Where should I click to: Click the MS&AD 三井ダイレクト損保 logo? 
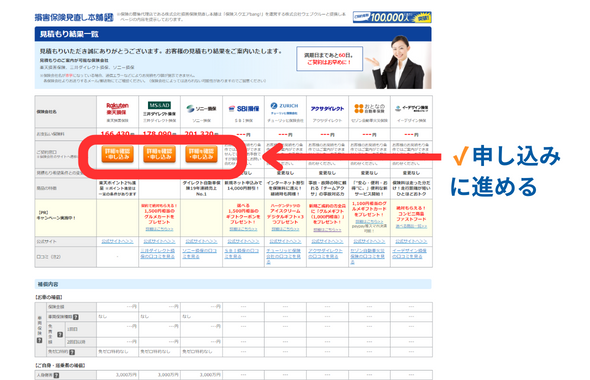159,108
